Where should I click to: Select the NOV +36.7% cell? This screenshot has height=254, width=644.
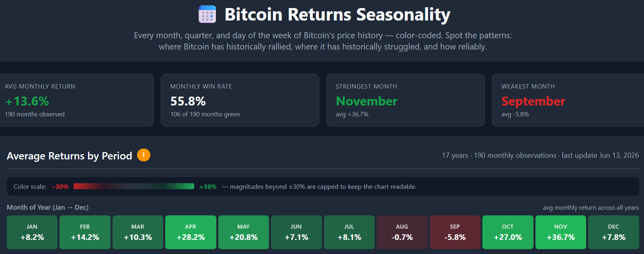(561, 232)
